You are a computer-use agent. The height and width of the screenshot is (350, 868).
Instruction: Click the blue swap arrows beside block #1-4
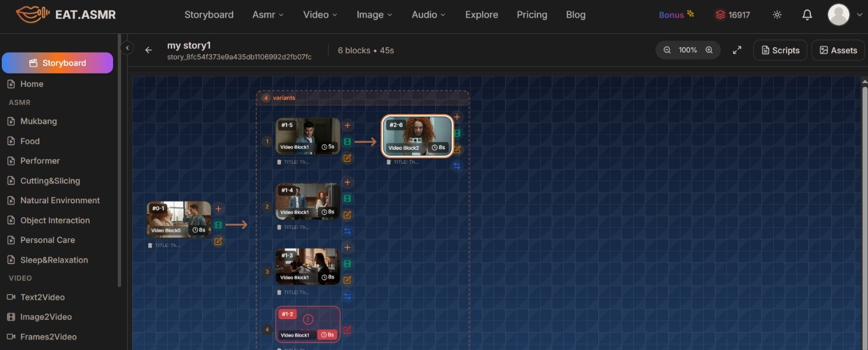point(347,231)
